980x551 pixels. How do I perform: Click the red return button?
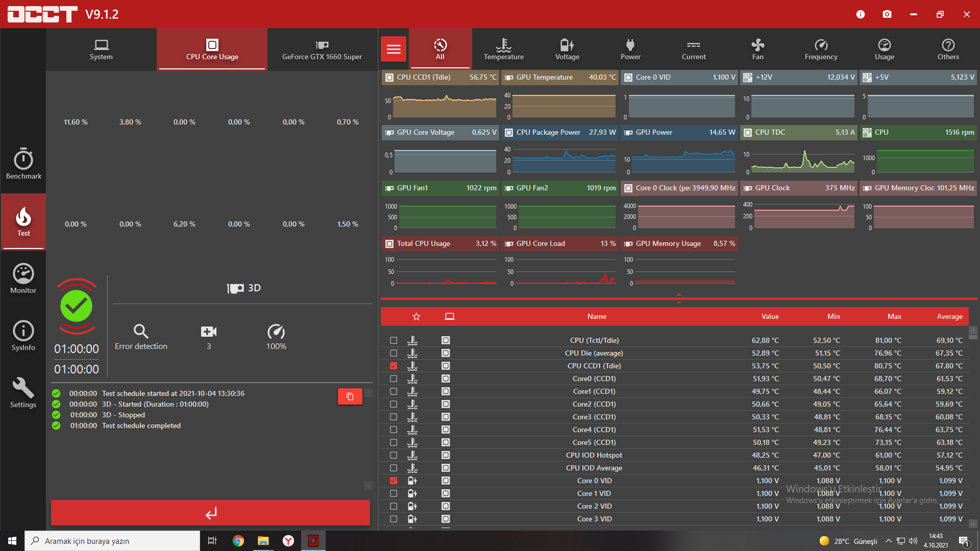210,513
